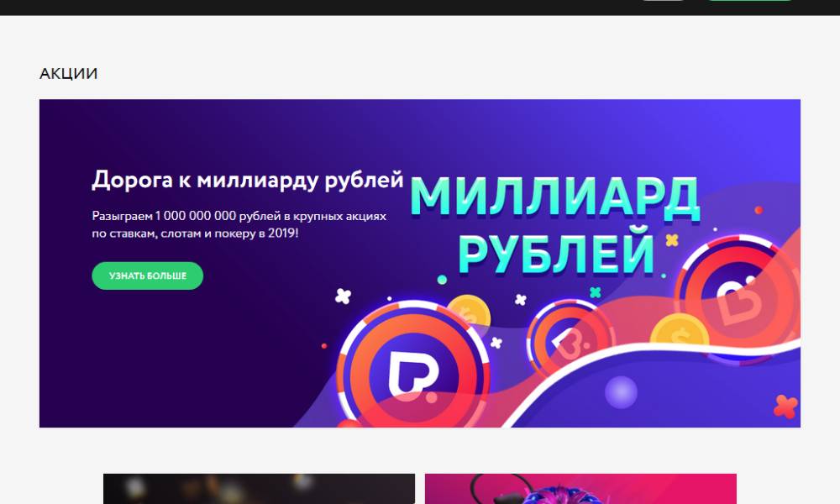This screenshot has width=840, height=504.
Task: Click the teal «РУБЛЕЙ» lettering
Action: click(x=556, y=250)
